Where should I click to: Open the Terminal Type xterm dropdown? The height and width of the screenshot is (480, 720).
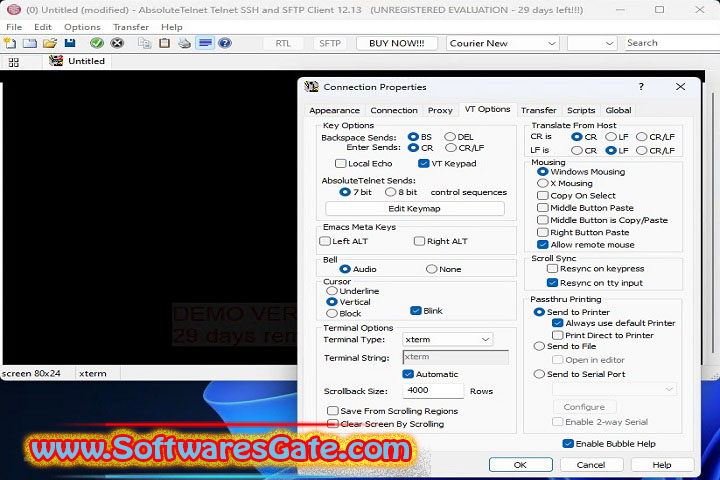pos(448,339)
